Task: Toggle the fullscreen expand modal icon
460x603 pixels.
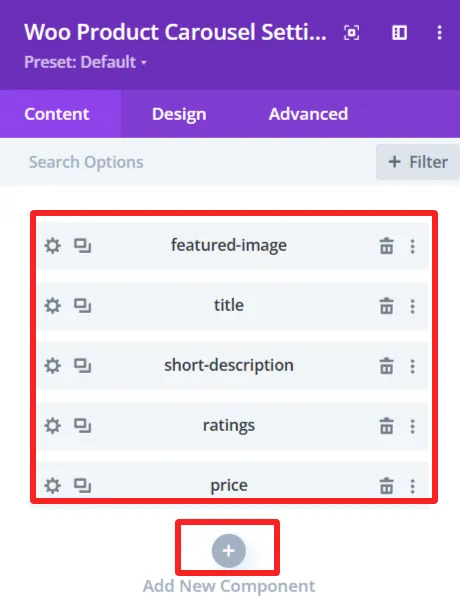Action: tap(352, 33)
